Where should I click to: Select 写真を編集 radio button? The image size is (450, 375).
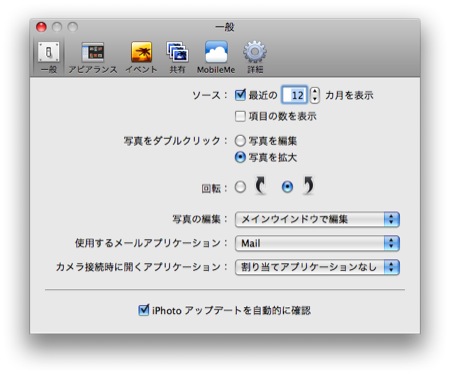240,141
